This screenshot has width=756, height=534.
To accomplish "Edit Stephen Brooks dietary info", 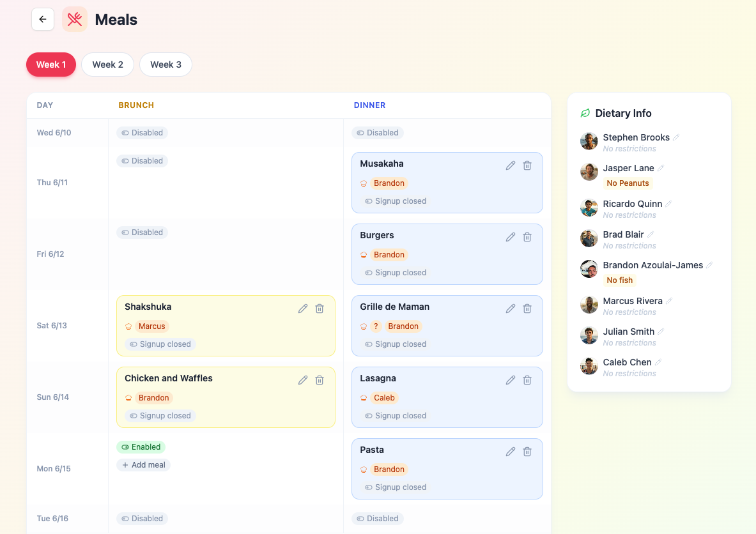I will click(677, 137).
